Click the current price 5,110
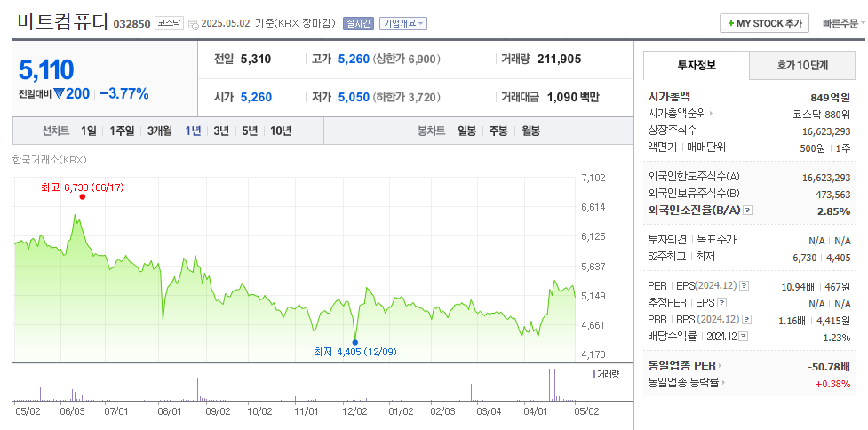 click(46, 69)
